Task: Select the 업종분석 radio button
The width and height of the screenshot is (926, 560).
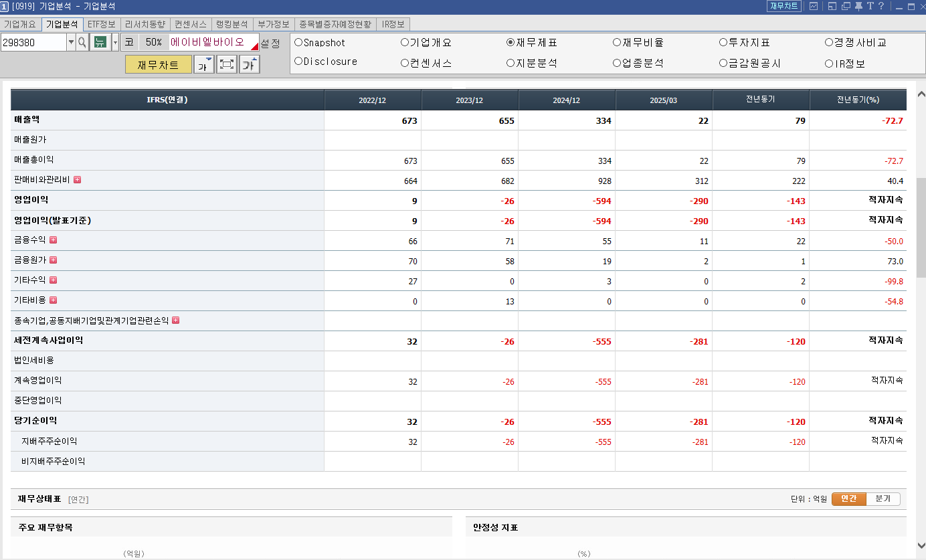Action: (x=617, y=64)
